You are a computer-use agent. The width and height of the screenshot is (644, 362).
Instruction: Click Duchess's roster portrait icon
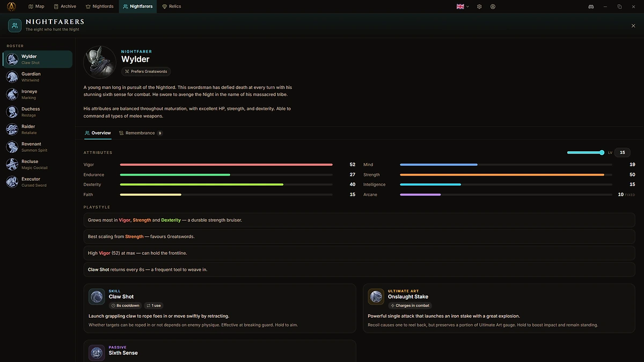pos(12,112)
